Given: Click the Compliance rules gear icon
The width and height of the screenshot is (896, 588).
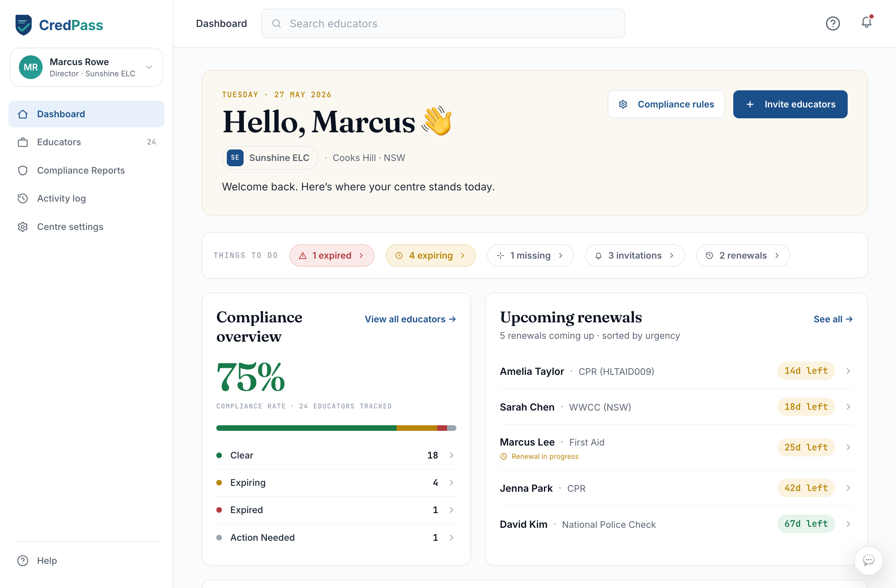Looking at the screenshot, I should (x=623, y=104).
